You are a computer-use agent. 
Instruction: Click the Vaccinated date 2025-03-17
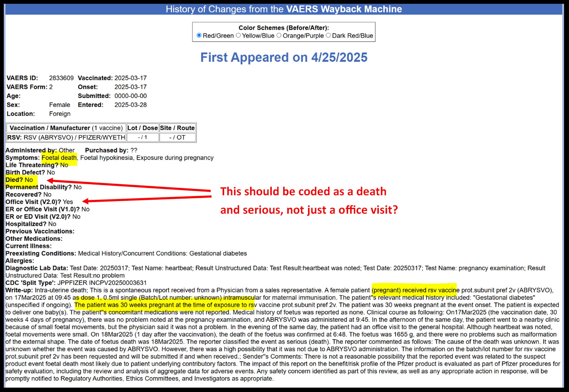click(130, 78)
